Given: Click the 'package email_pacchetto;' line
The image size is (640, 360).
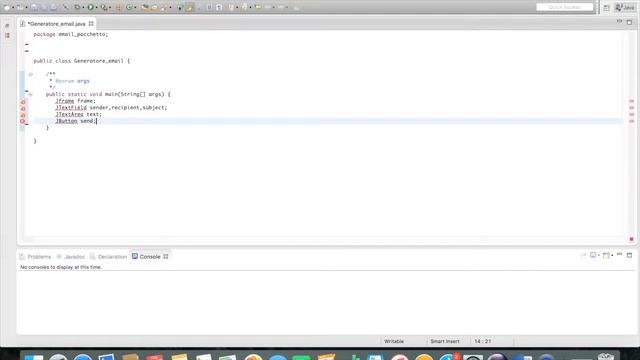Looking at the screenshot, I should pyautogui.click(x=71, y=34).
